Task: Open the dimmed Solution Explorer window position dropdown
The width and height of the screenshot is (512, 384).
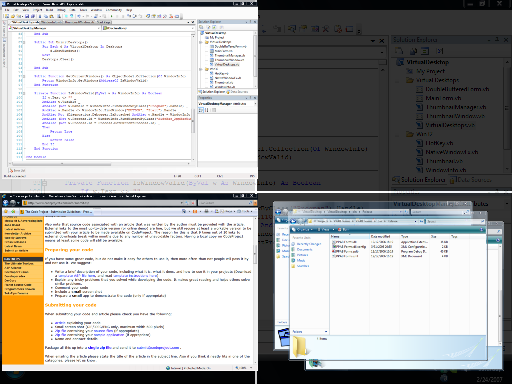Action: [489, 40]
